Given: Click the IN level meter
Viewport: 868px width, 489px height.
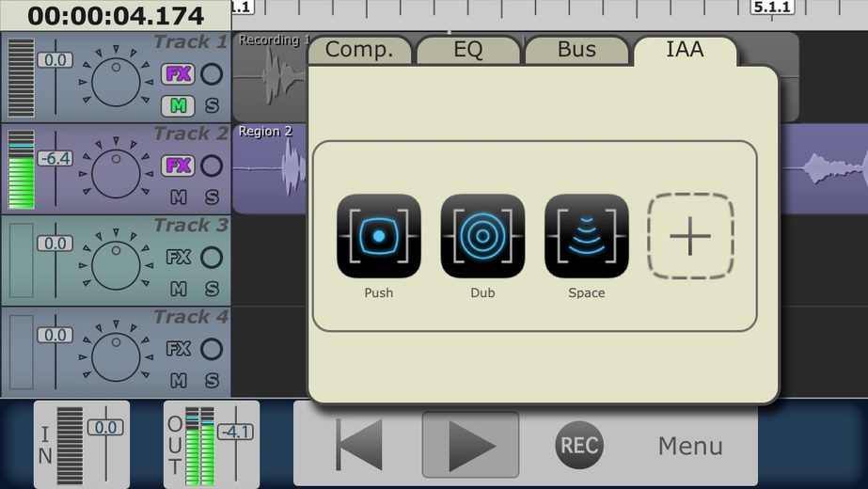Looking at the screenshot, I should pyautogui.click(x=70, y=446).
